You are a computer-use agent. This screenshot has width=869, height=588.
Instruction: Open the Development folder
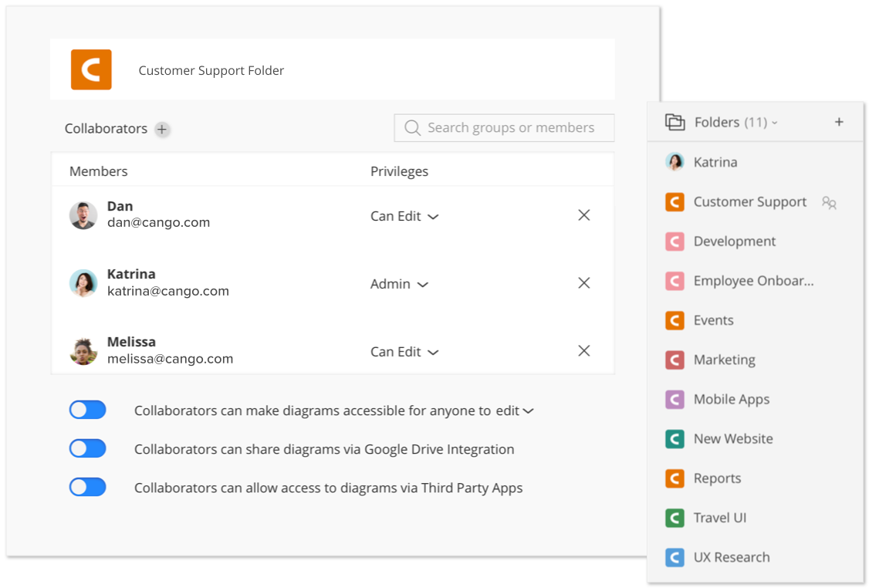pyautogui.click(x=734, y=242)
